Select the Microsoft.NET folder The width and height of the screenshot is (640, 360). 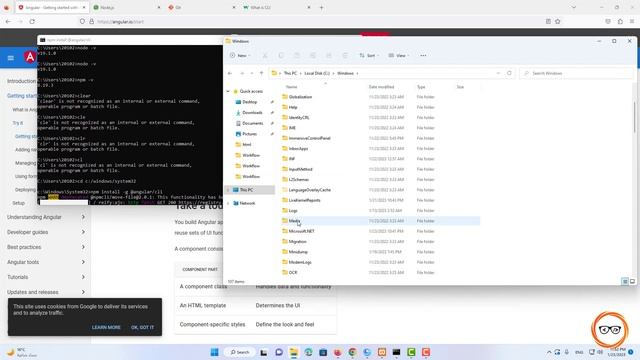point(301,231)
